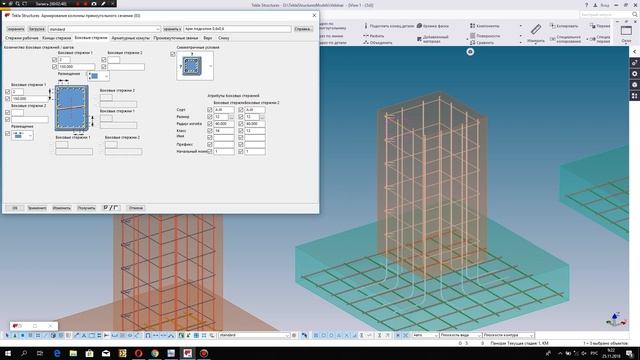This screenshot has height=360, width=640.
Task: Click the Загрузить button in dialog
Action: pyautogui.click(x=37, y=29)
